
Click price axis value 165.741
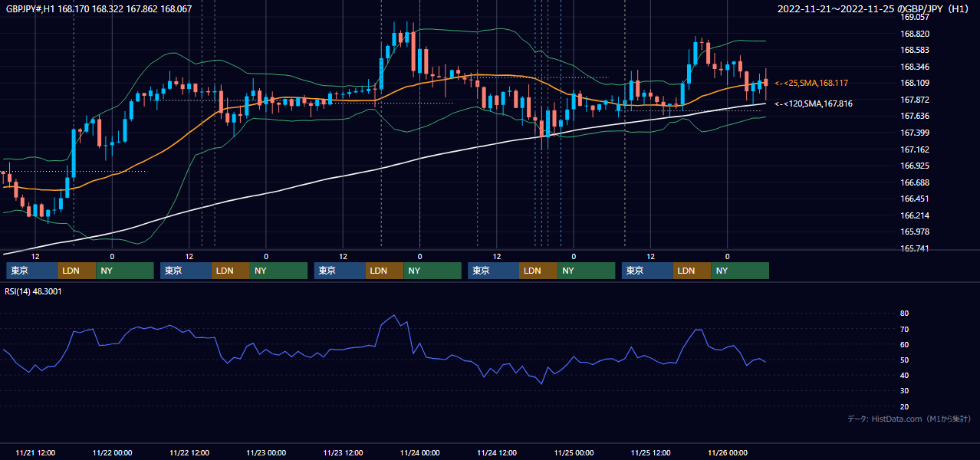point(915,249)
